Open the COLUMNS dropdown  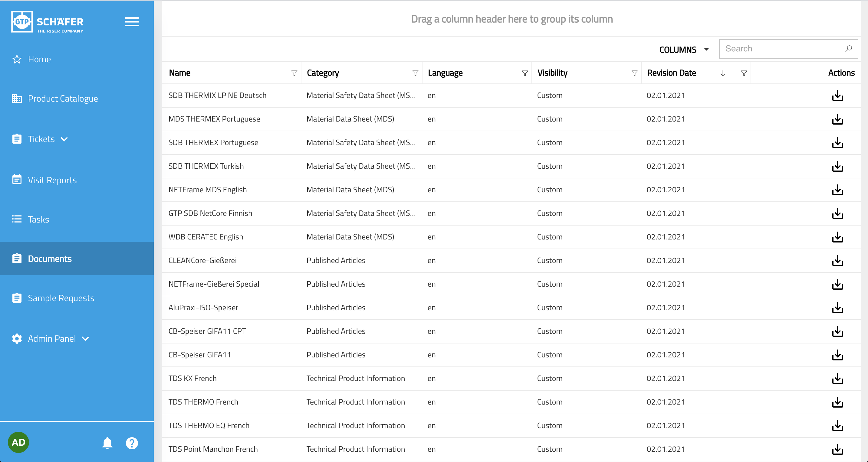click(684, 50)
